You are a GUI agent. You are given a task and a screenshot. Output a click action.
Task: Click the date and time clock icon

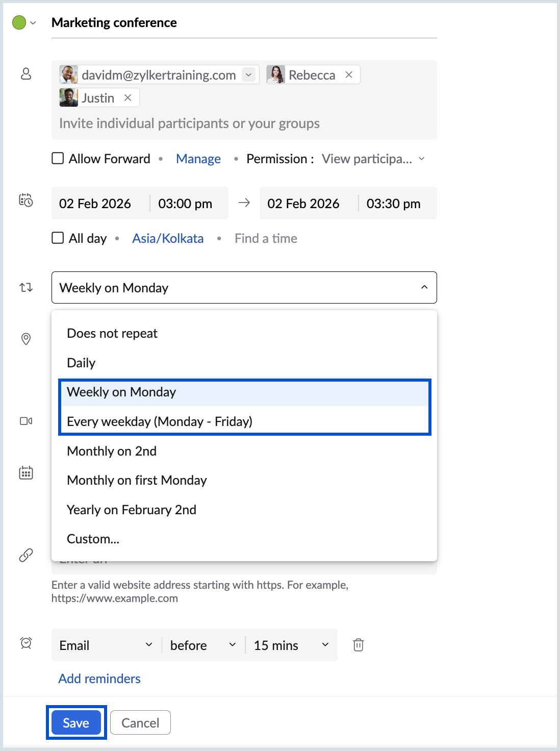pyautogui.click(x=26, y=200)
